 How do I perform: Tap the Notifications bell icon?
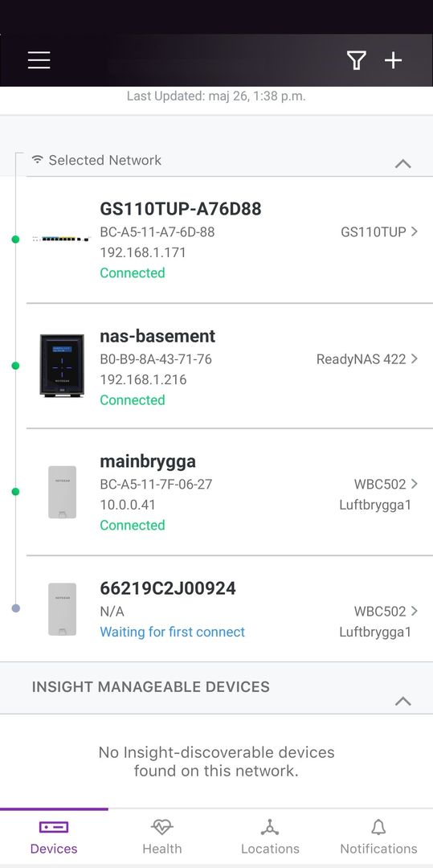point(378,827)
